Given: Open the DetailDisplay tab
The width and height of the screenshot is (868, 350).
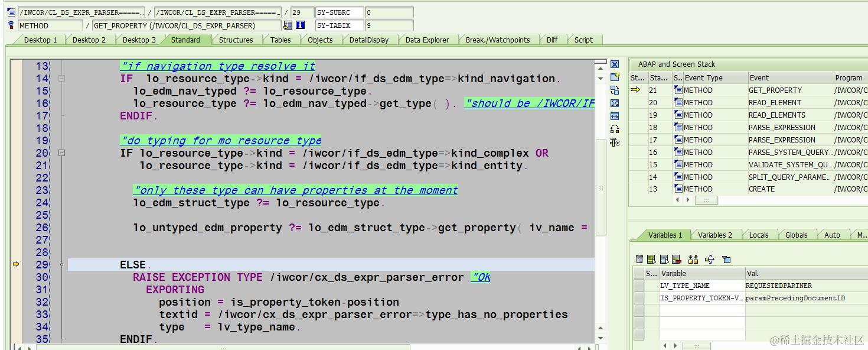Looking at the screenshot, I should [x=369, y=40].
